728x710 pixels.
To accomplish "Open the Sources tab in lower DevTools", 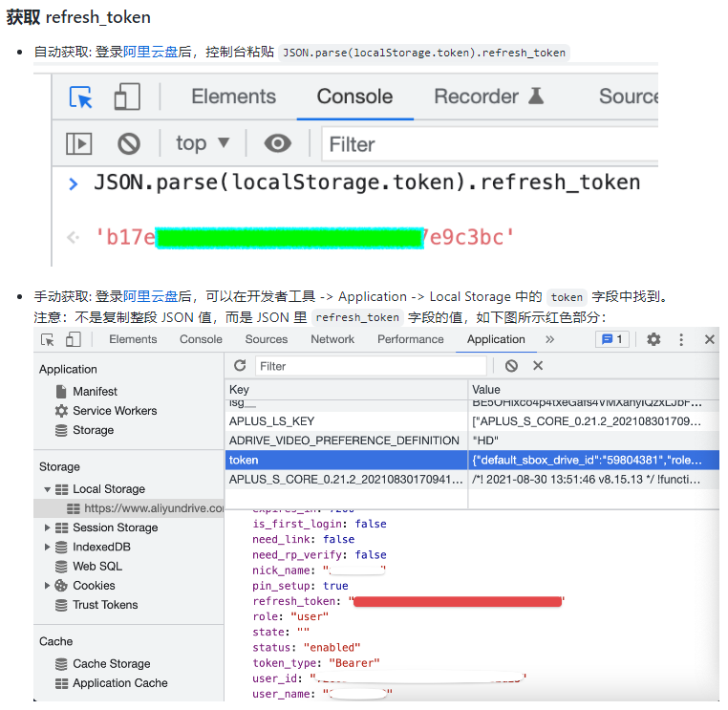I will coord(267,339).
